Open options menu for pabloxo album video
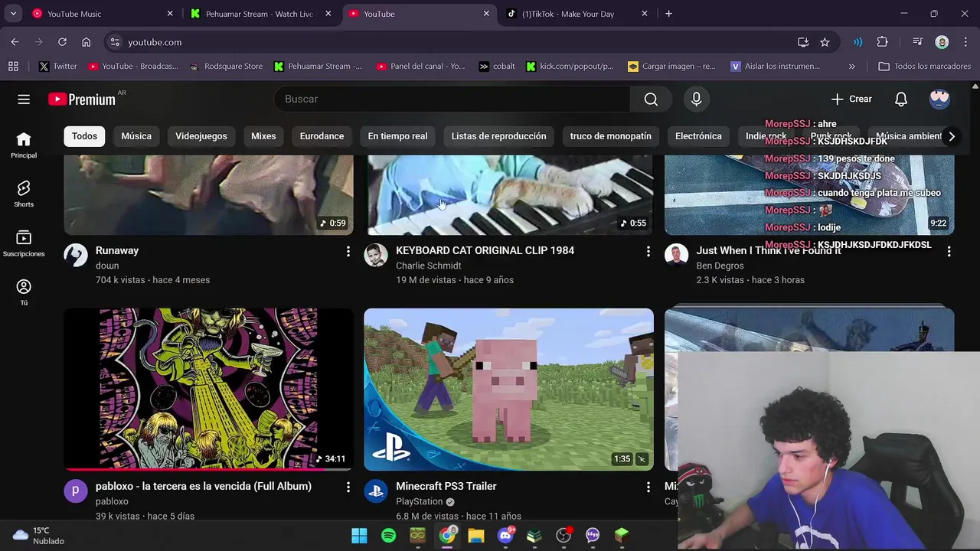Viewport: 980px width, 551px height. click(x=348, y=487)
